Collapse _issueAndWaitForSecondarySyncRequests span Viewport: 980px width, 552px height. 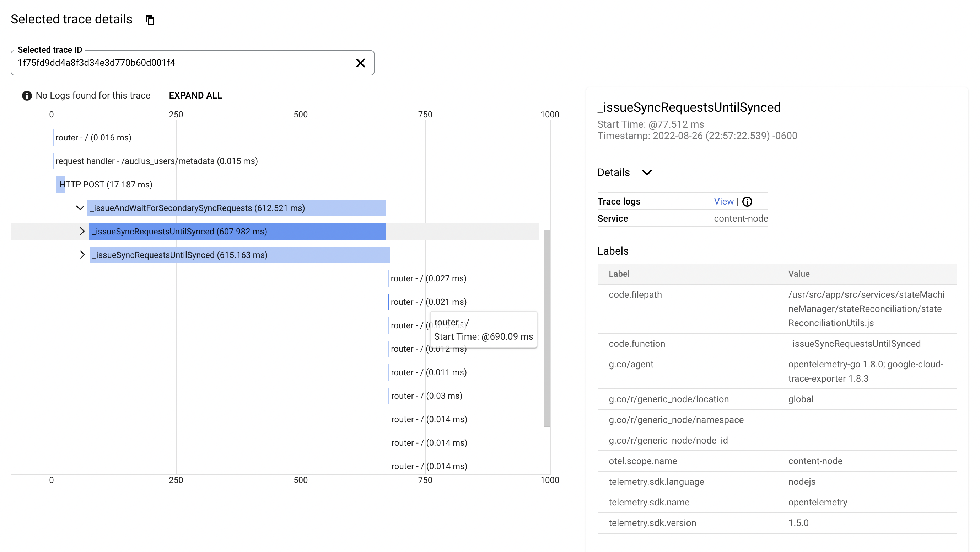point(80,208)
